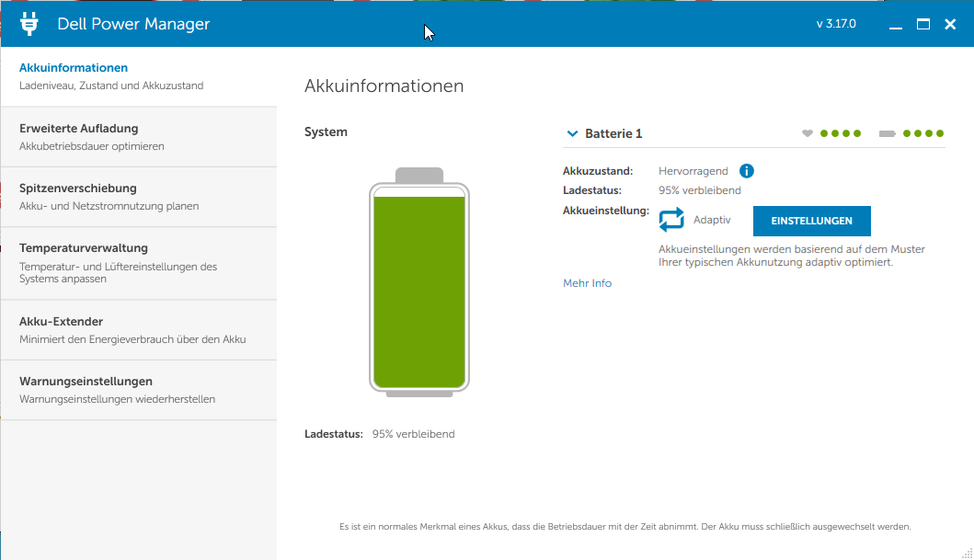The height and width of the screenshot is (560, 974).
Task: Maximize the Dell Power Manager window
Action: click(923, 24)
